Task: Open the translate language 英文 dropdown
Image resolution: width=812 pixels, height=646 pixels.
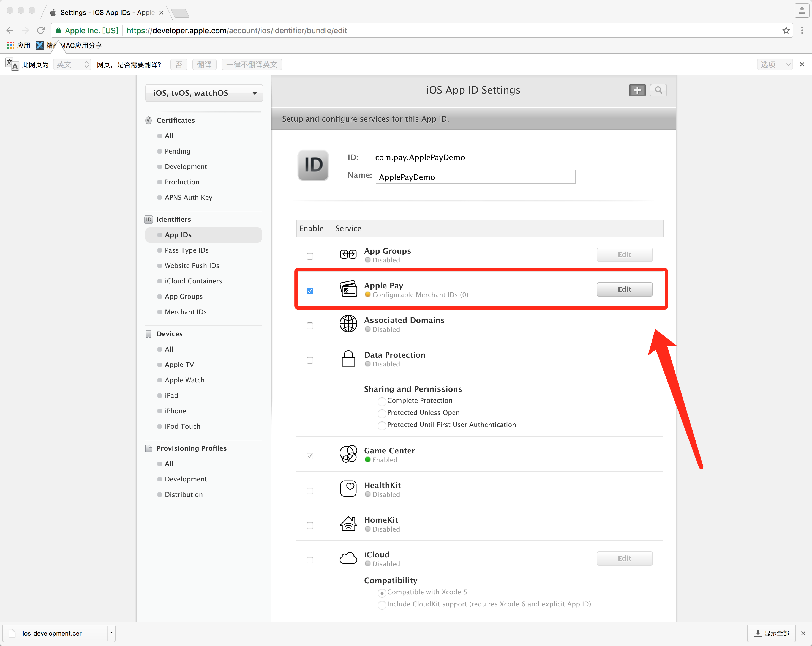Action: (72, 65)
